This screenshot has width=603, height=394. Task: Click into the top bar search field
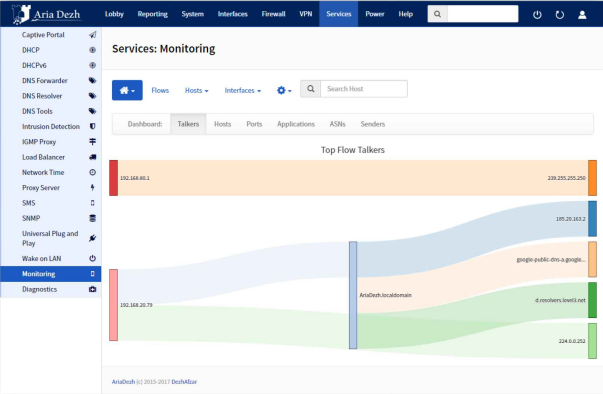click(x=483, y=14)
